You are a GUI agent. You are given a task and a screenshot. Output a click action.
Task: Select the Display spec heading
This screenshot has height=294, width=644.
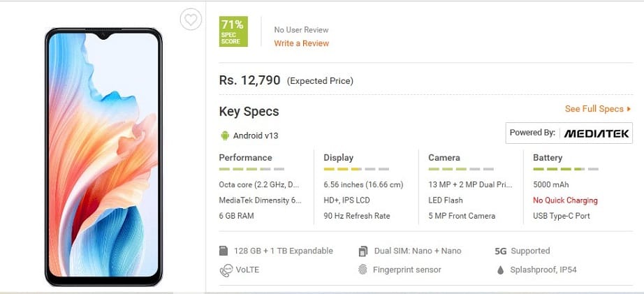click(338, 158)
